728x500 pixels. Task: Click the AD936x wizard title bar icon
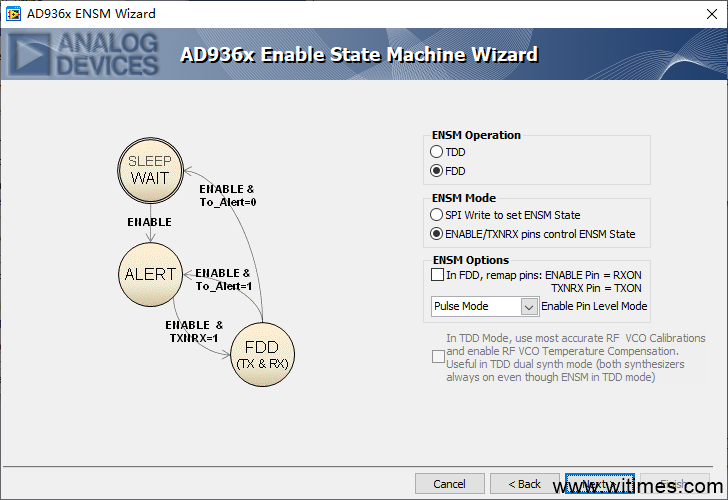[x=13, y=14]
